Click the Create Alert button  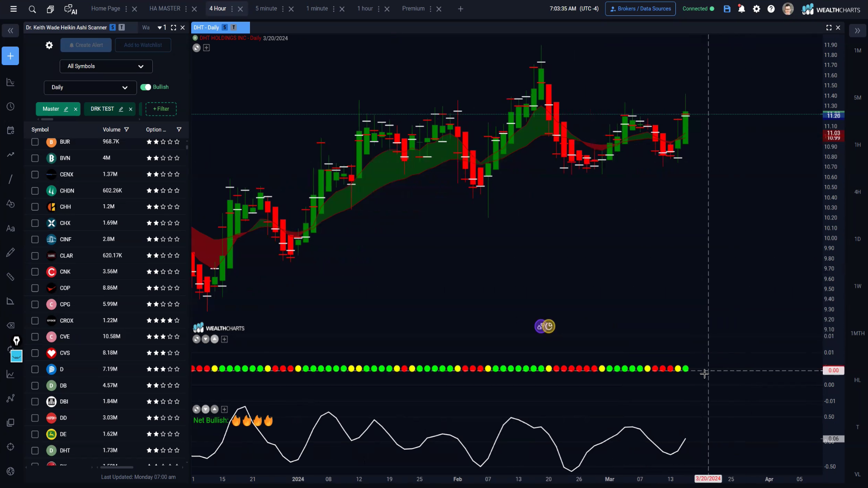coord(86,45)
